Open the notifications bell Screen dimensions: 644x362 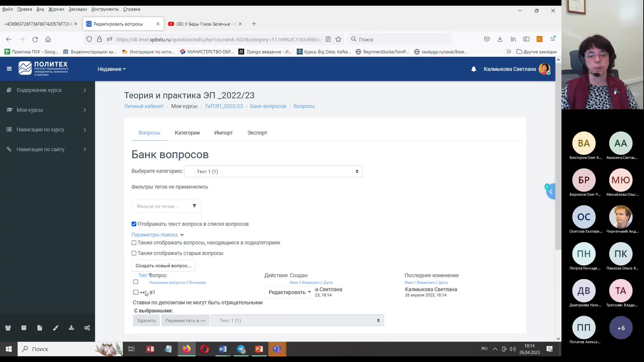coord(474,69)
